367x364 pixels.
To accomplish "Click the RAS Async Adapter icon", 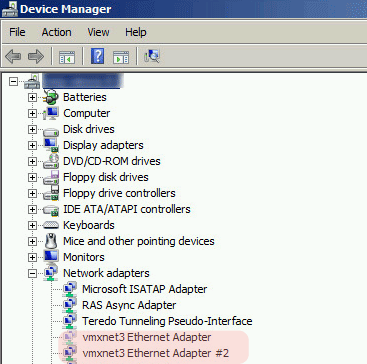I will pyautogui.click(x=70, y=305).
